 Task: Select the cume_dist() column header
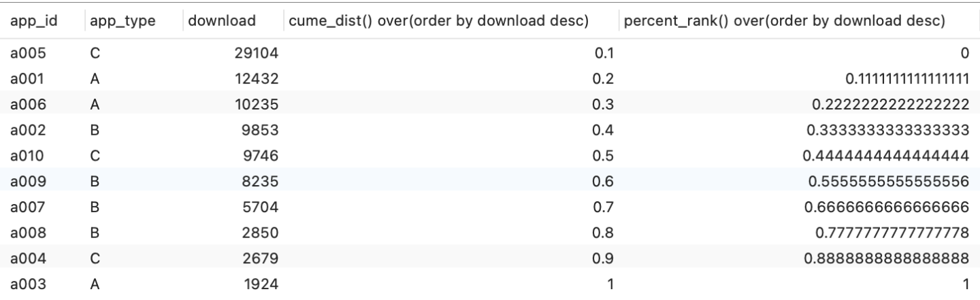pos(437,22)
